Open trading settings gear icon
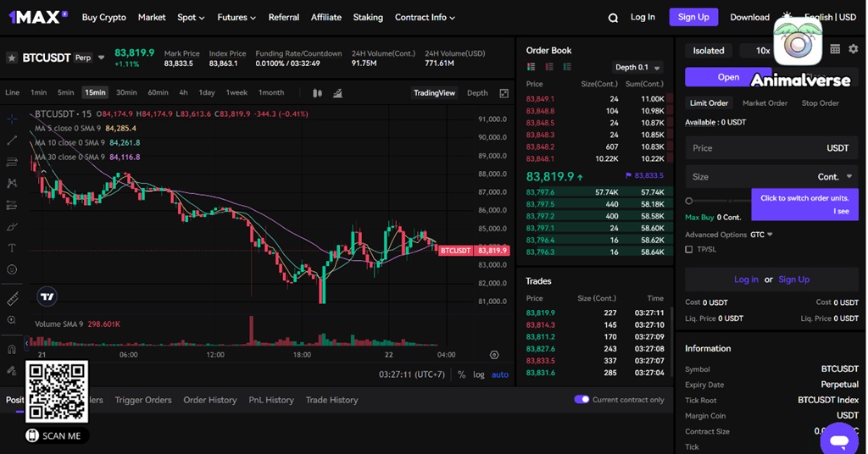Image resolution: width=868 pixels, height=454 pixels. pos(853,49)
